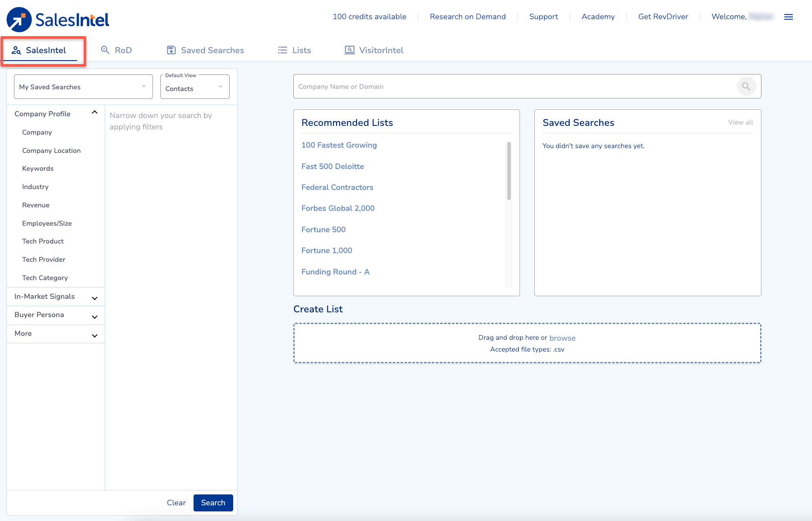Open the Default View Contacts dropdown
Image resolution: width=812 pixels, height=521 pixels.
[194, 88]
